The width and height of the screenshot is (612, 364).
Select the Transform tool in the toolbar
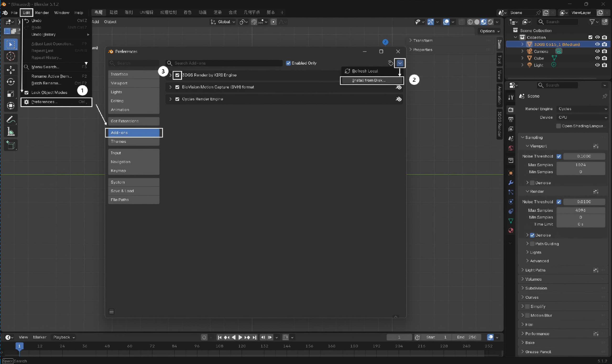tap(11, 106)
